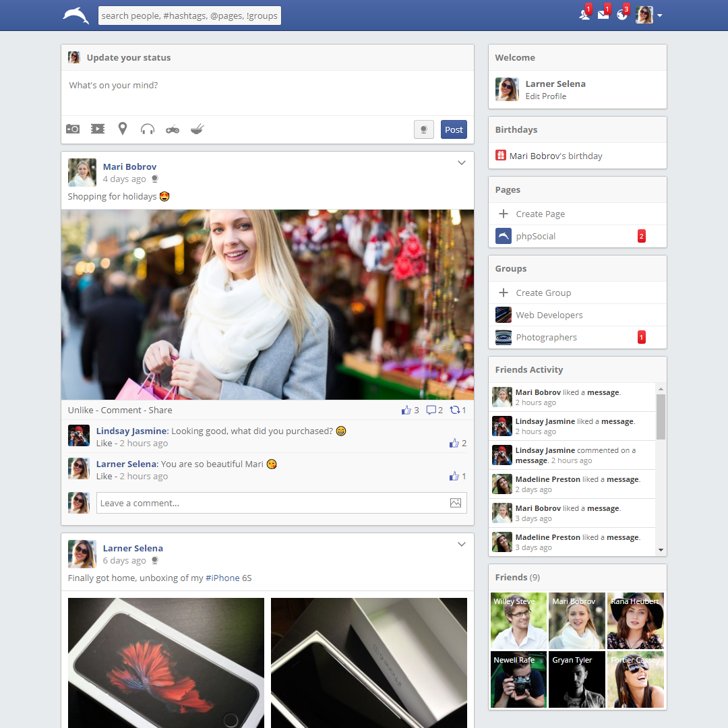Viewport: 728px width, 728px height.
Task: Attach a photo to your status update
Action: tap(72, 129)
